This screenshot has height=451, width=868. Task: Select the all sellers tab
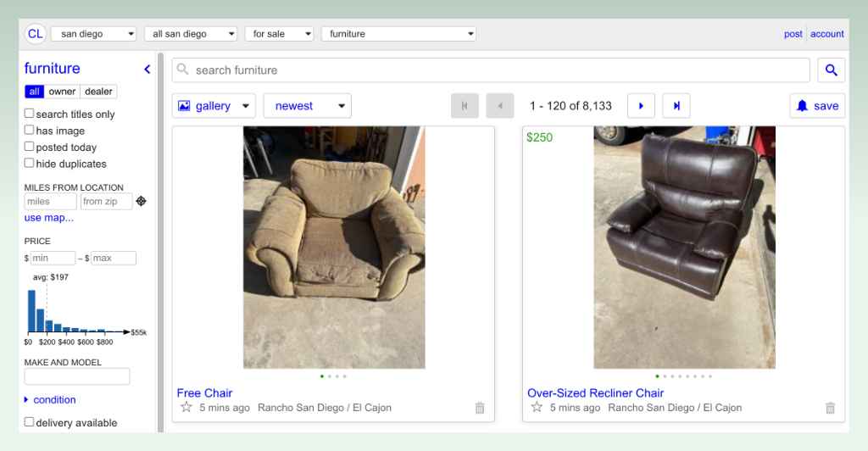click(x=34, y=92)
